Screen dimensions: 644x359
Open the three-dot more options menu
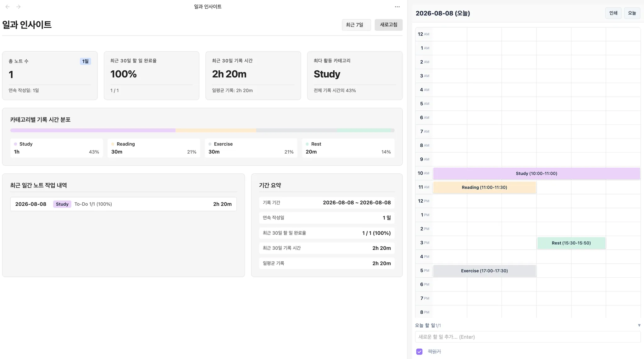[x=397, y=7]
